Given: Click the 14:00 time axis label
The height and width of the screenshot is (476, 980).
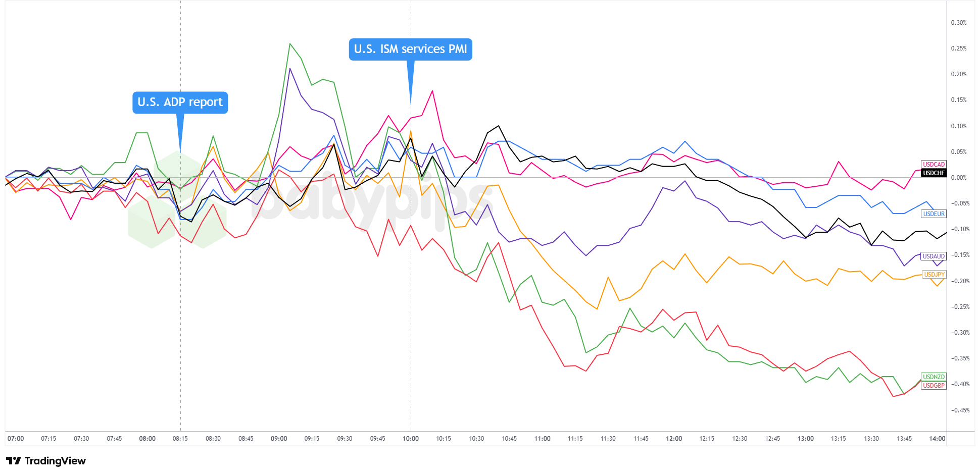Looking at the screenshot, I should pos(937,439).
